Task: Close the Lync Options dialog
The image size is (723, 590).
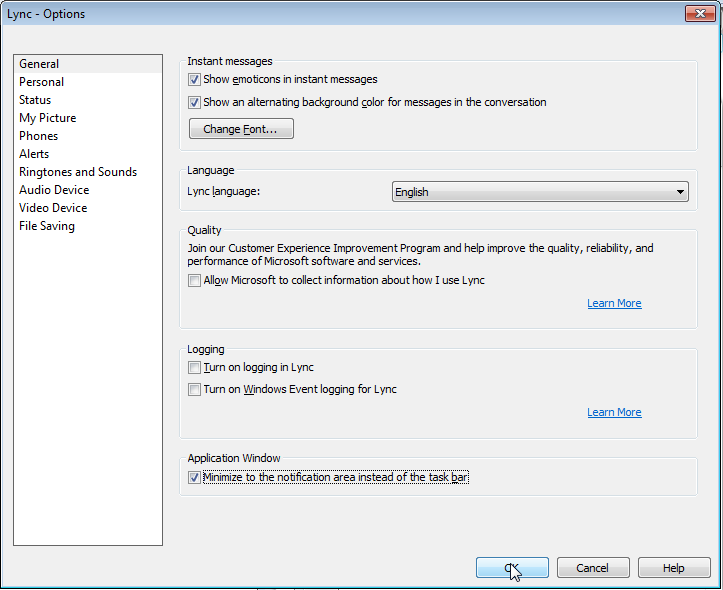Action: 700,13
